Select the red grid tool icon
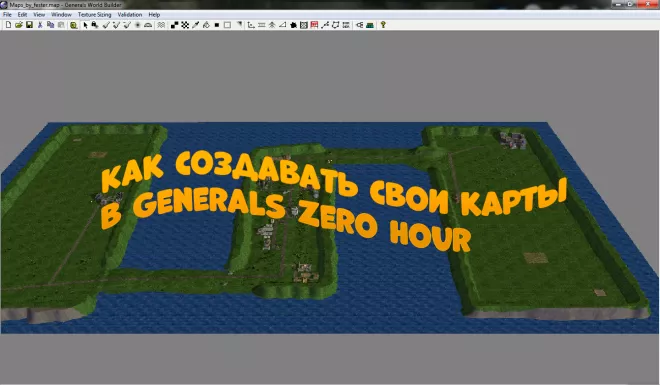Image resolution: width=660 pixels, height=385 pixels. click(314, 25)
